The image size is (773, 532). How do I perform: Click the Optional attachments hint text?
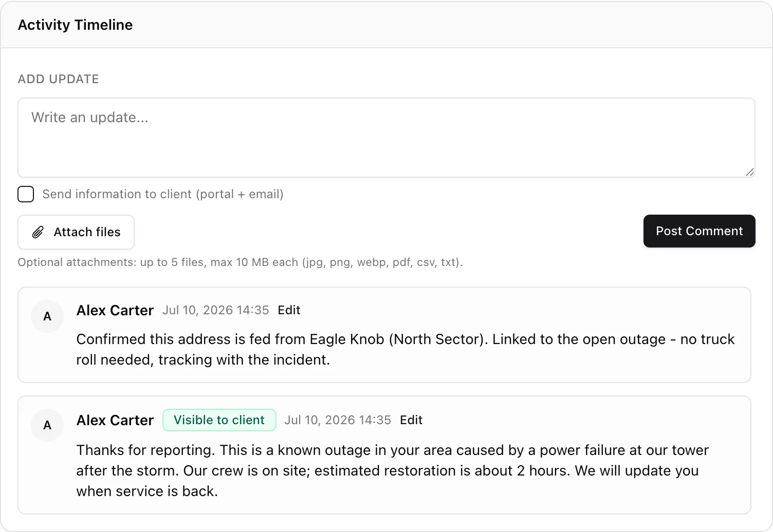240,262
